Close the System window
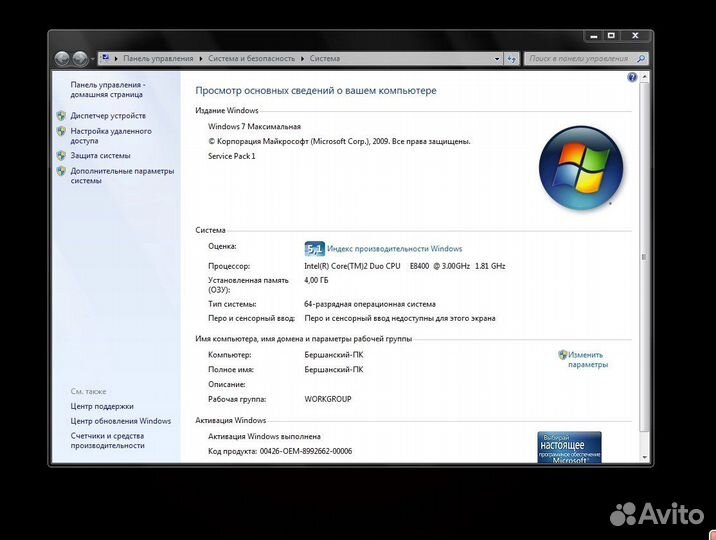The height and width of the screenshot is (540, 716). 635,36
